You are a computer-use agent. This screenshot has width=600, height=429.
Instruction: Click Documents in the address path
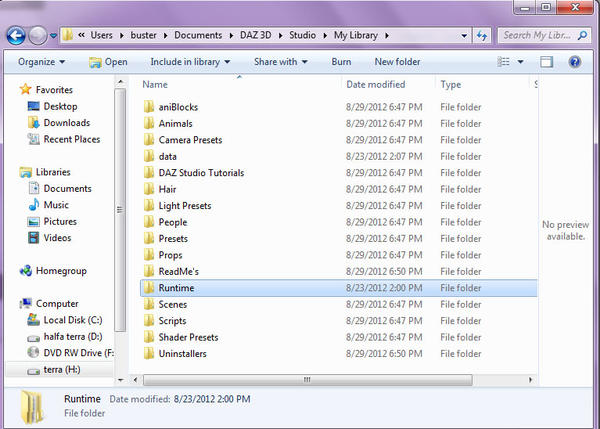pos(198,35)
